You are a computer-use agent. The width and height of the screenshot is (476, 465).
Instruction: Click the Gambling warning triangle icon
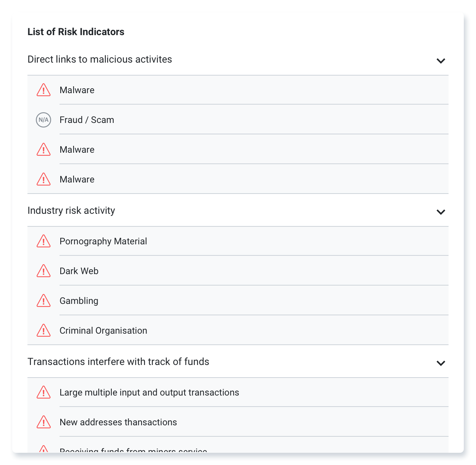[43, 300]
